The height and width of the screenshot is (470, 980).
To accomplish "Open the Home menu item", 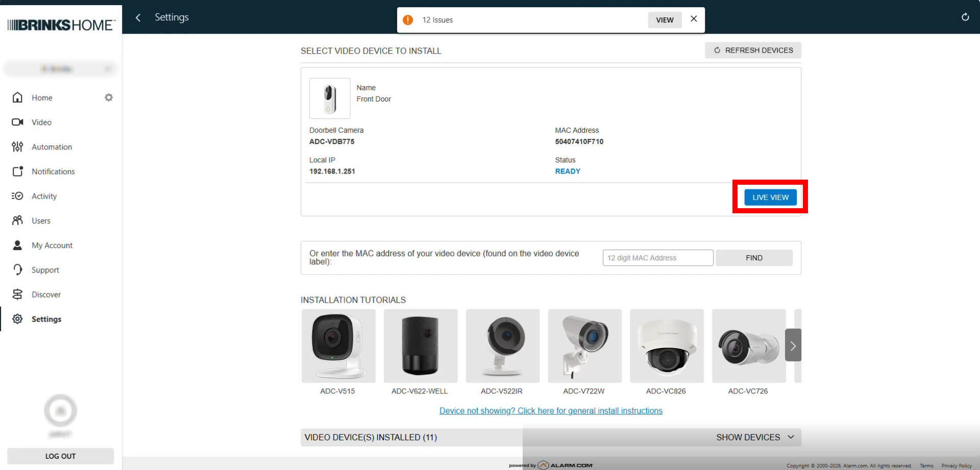I will point(42,97).
